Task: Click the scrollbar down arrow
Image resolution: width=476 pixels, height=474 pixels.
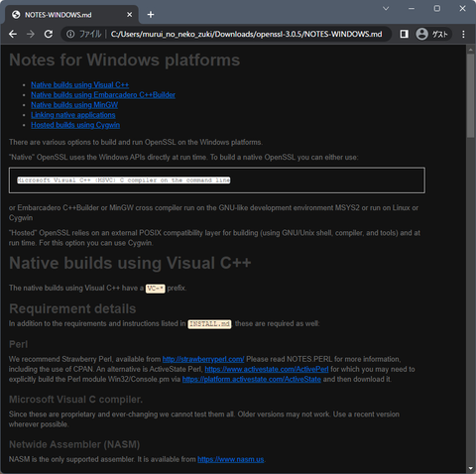Action: pos(470,468)
